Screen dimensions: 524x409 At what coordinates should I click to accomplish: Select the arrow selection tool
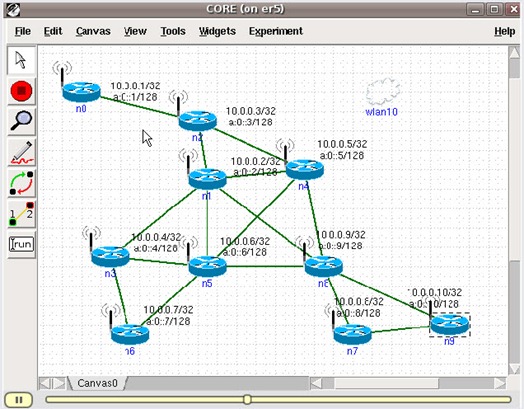[x=21, y=60]
